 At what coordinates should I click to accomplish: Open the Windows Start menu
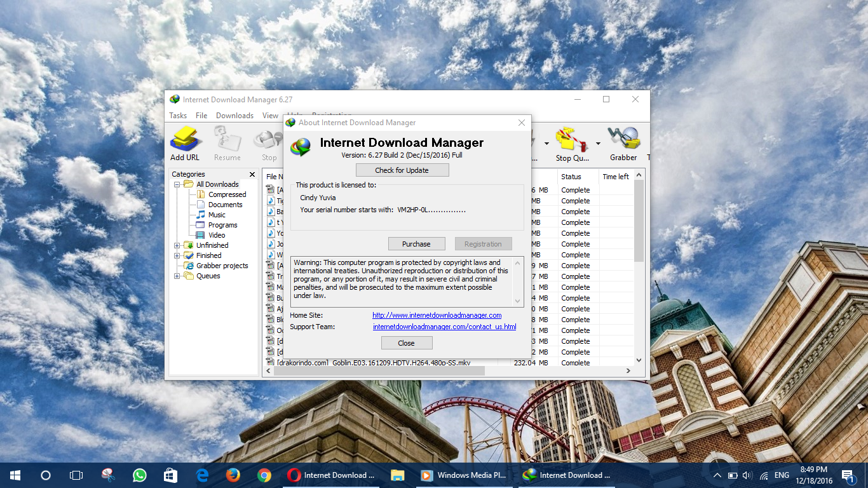(x=15, y=475)
